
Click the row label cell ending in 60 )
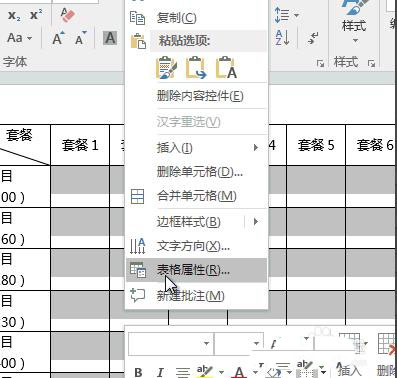click(25, 228)
